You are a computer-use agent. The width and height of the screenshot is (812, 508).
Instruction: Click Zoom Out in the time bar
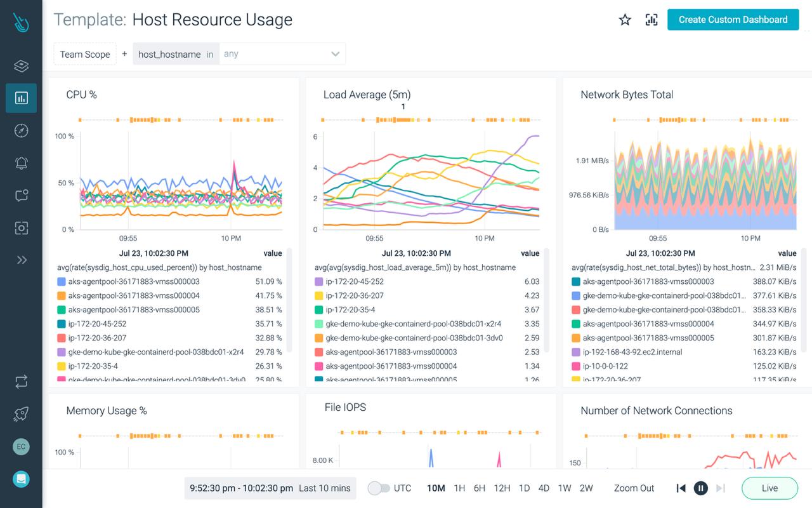633,488
